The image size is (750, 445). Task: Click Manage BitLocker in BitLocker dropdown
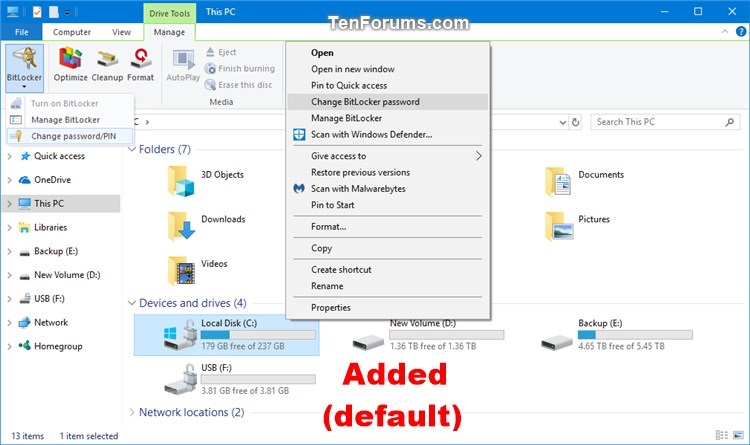click(x=70, y=120)
